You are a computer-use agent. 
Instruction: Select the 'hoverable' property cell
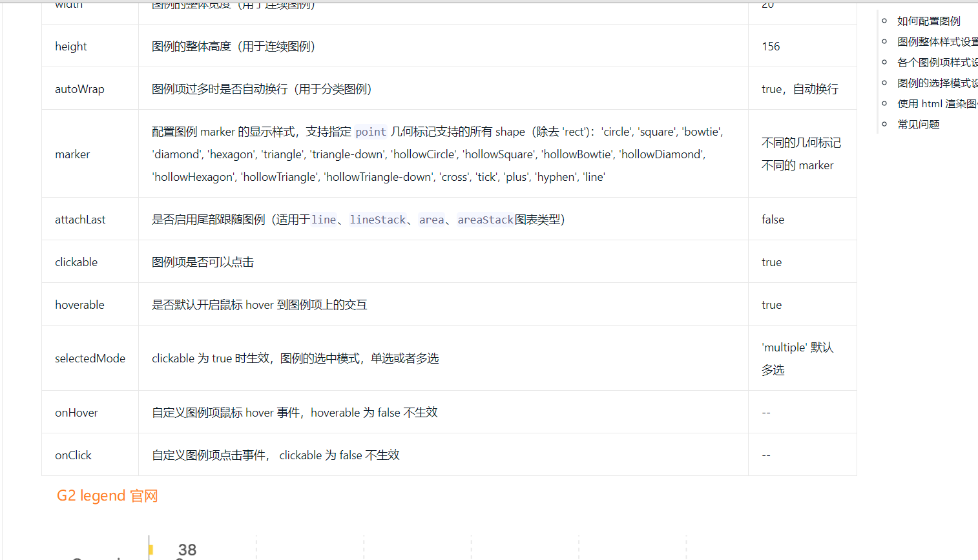point(90,304)
